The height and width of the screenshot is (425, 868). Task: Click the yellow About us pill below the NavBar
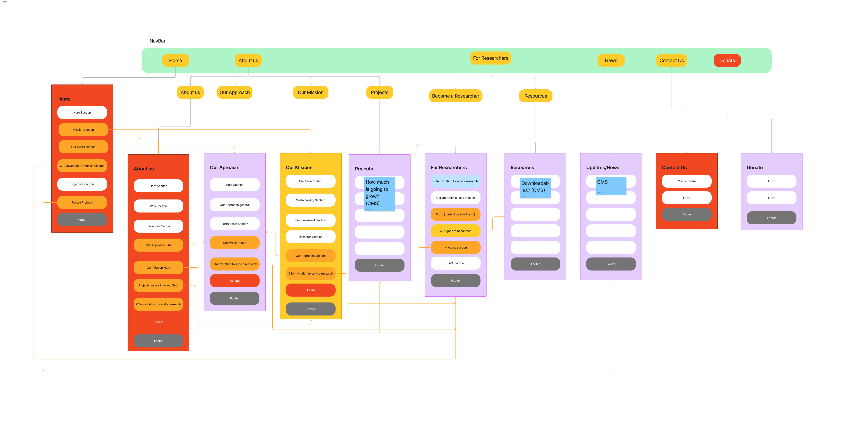point(190,92)
